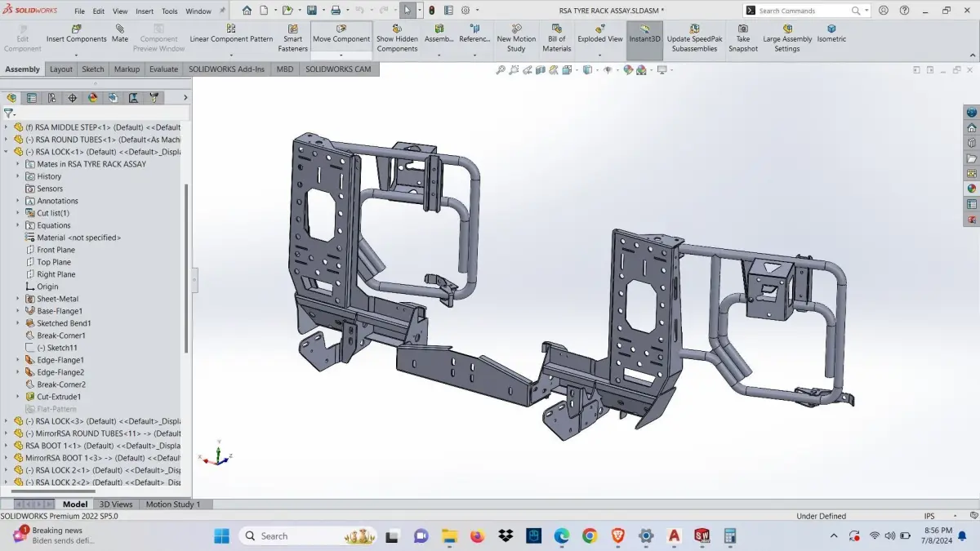Expand the Insert Components dropdown arrow
The image size is (980, 551).
coord(76,56)
